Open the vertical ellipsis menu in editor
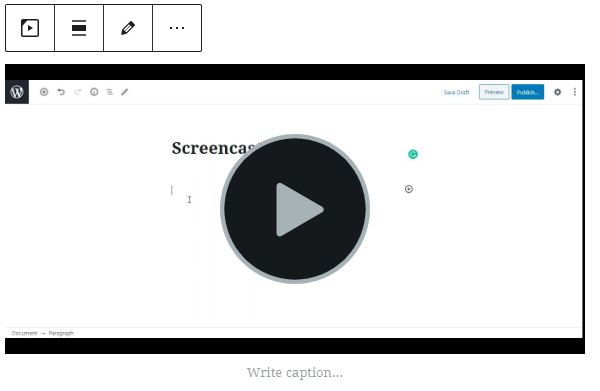Viewport: 600px width, 391px height. coord(575,92)
